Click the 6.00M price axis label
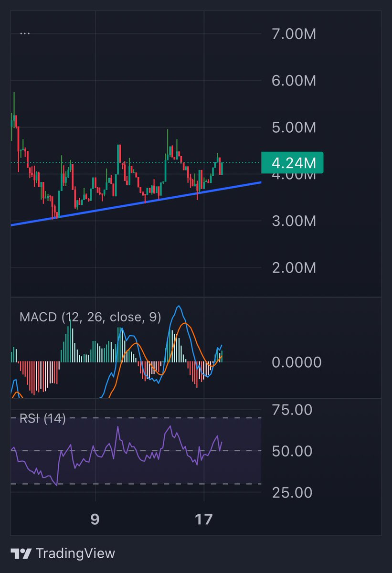The height and width of the screenshot is (573, 392). pyautogui.click(x=294, y=81)
